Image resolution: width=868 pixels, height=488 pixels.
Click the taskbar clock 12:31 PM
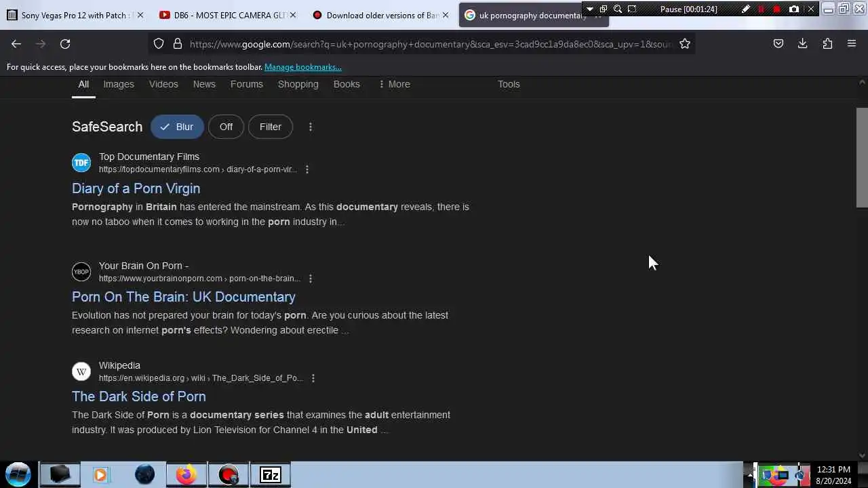click(x=833, y=469)
